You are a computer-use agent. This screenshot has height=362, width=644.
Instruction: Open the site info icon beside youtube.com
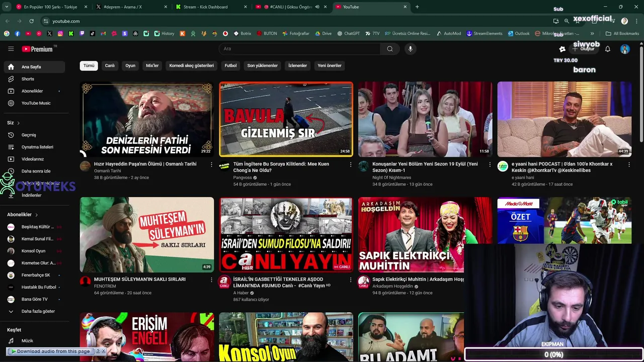click(46, 21)
